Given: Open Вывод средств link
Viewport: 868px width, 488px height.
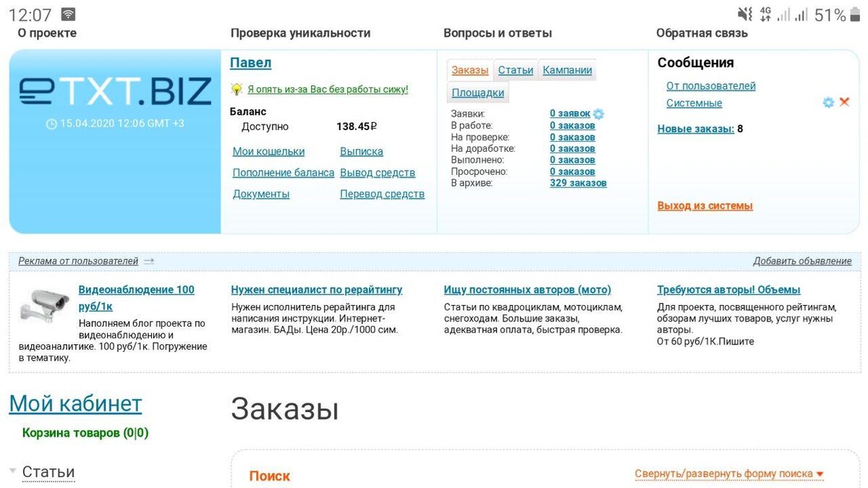Looking at the screenshot, I should click(378, 173).
